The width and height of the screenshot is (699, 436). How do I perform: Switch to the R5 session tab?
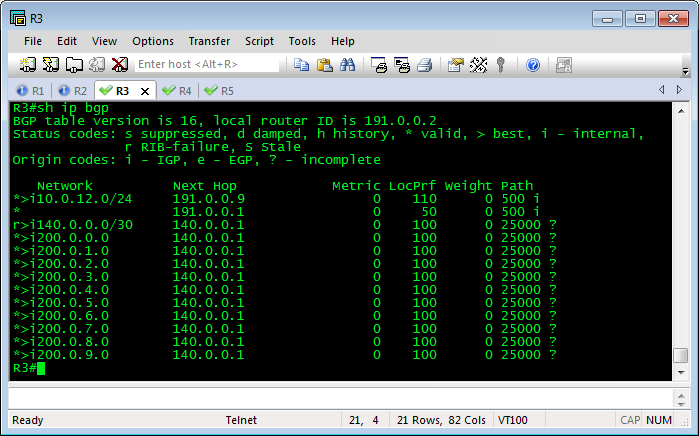click(x=219, y=91)
